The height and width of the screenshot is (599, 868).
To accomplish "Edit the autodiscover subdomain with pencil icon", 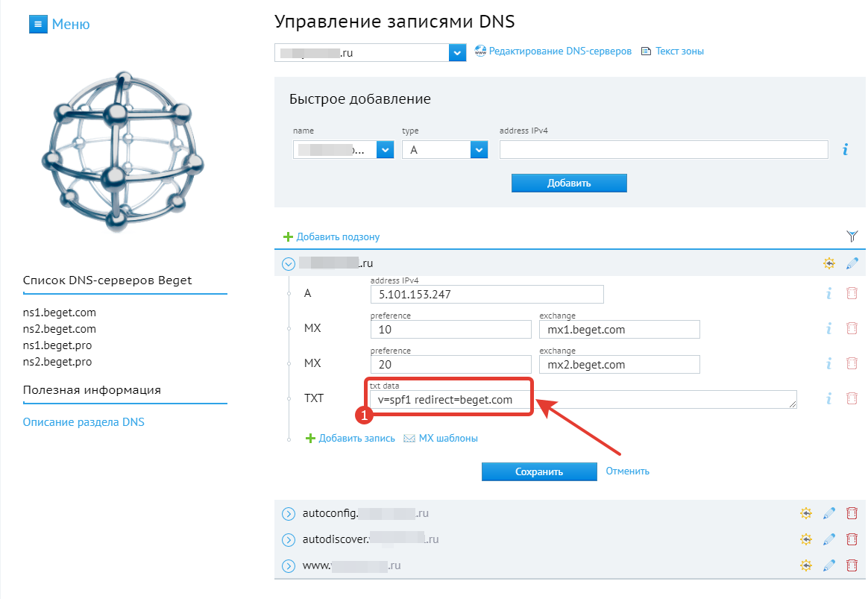I will (x=828, y=539).
